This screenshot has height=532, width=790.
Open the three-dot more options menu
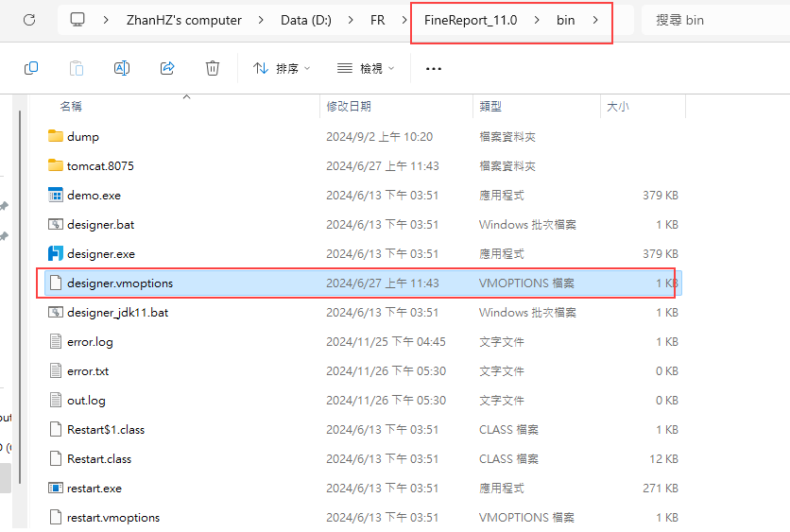pyautogui.click(x=434, y=69)
